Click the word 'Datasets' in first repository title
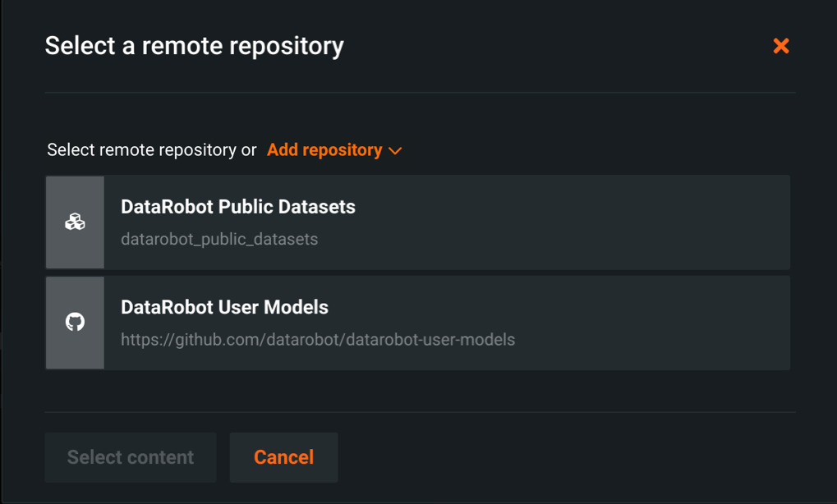 pos(319,207)
